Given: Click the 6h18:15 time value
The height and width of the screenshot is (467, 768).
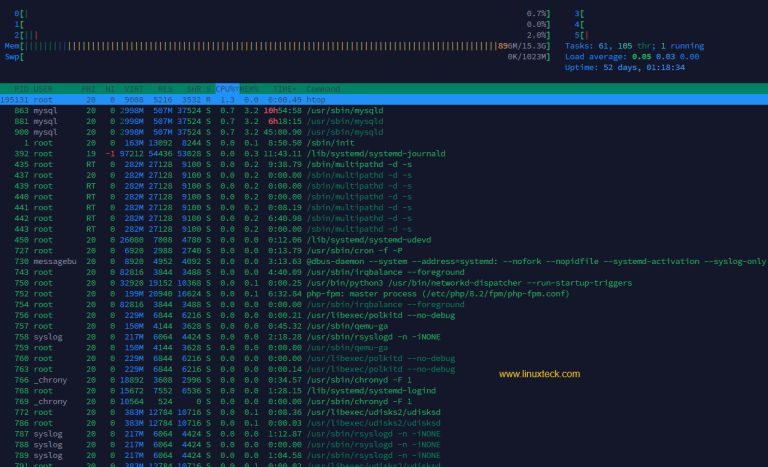Looking at the screenshot, I should click(x=285, y=121).
